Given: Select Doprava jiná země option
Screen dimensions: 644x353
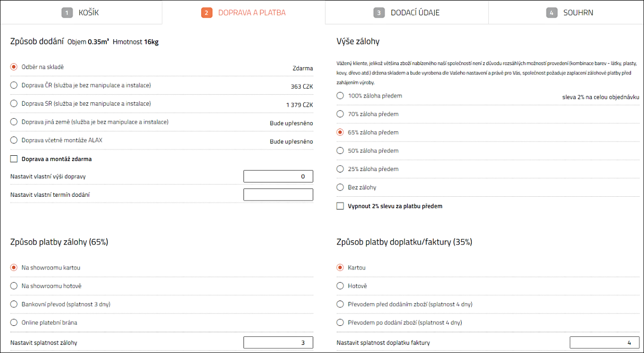Looking at the screenshot, I should [x=14, y=122].
